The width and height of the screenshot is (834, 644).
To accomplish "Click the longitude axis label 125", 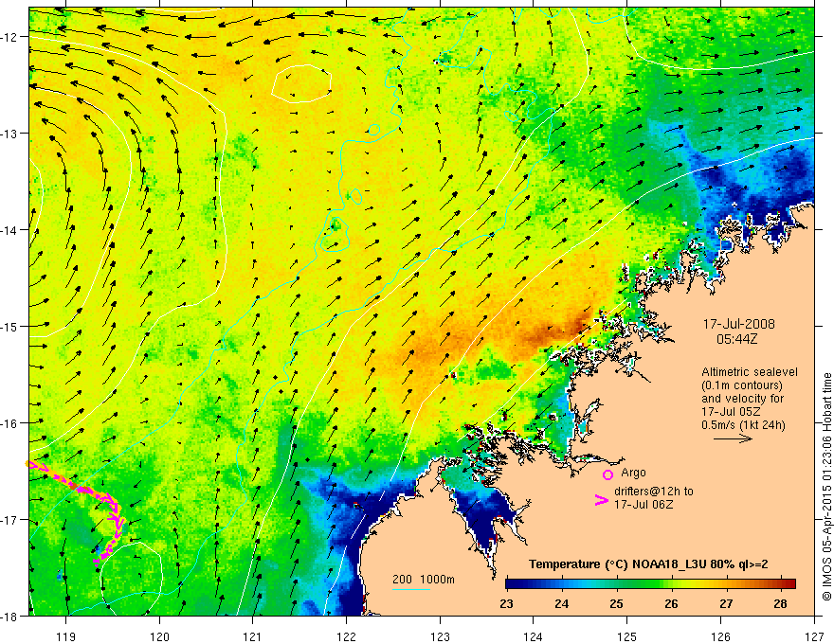I will tap(627, 636).
